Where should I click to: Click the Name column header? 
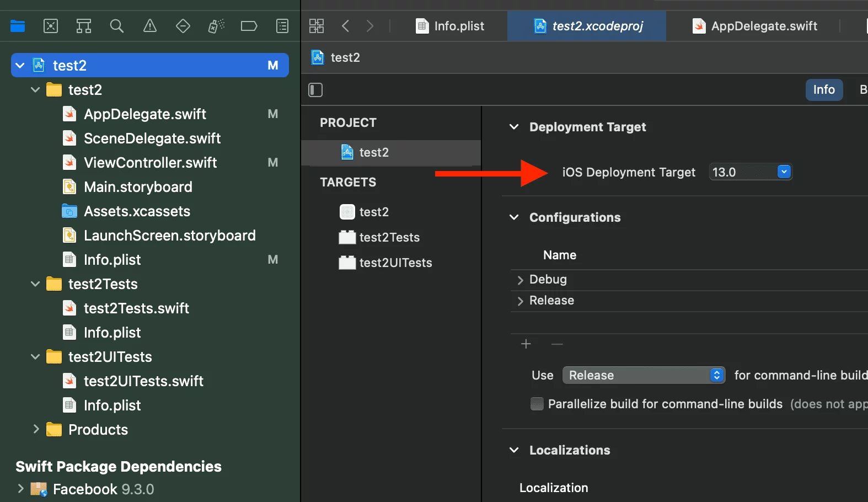[x=560, y=255]
